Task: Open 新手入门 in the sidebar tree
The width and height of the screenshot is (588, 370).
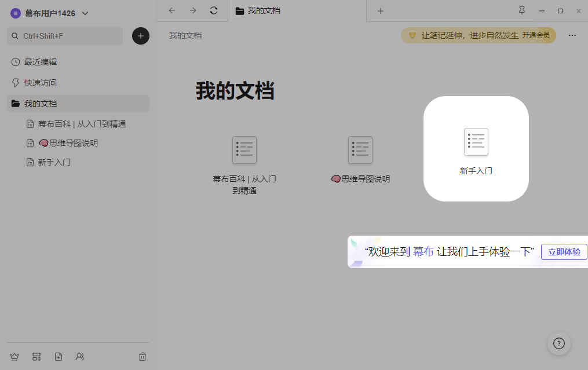Action: point(54,162)
